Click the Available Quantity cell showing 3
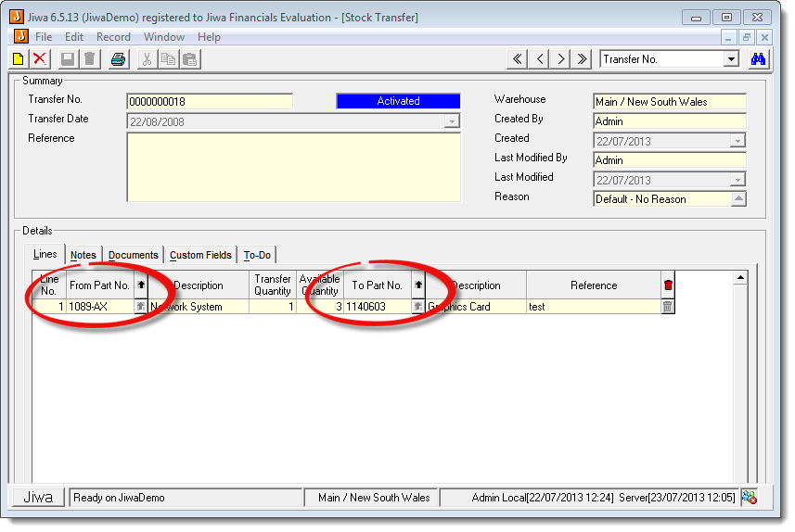 [320, 307]
